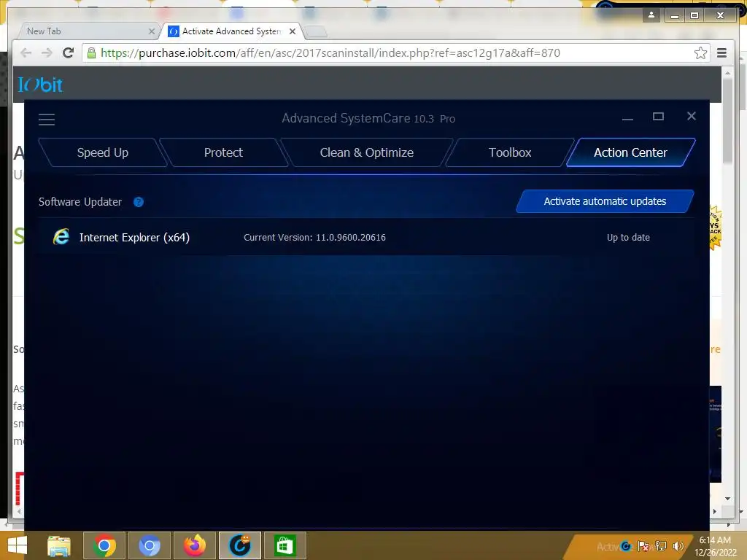Open the hamburger menu in Advanced SystemCare
Image resolution: width=747 pixels, height=560 pixels.
[47, 119]
